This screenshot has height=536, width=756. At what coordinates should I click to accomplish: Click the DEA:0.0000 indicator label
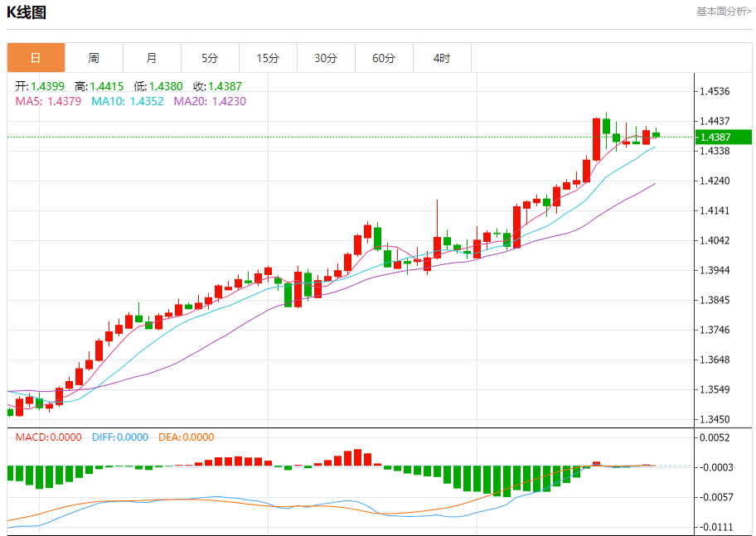tap(187, 437)
